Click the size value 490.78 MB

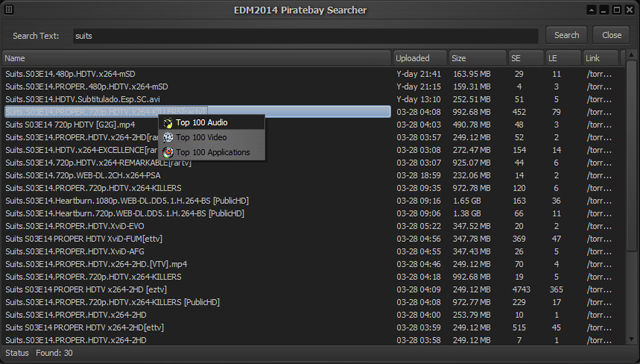pyautogui.click(x=471, y=124)
